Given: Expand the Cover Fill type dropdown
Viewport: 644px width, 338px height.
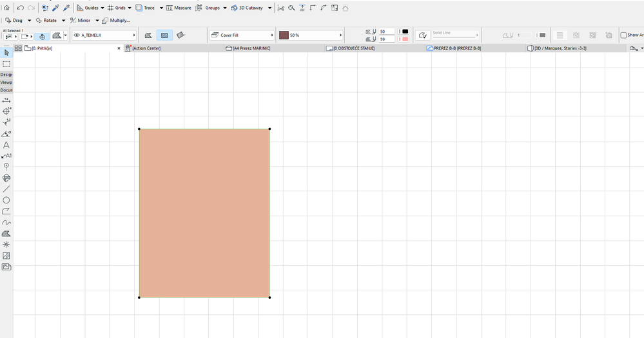Looking at the screenshot, I should point(242,35).
